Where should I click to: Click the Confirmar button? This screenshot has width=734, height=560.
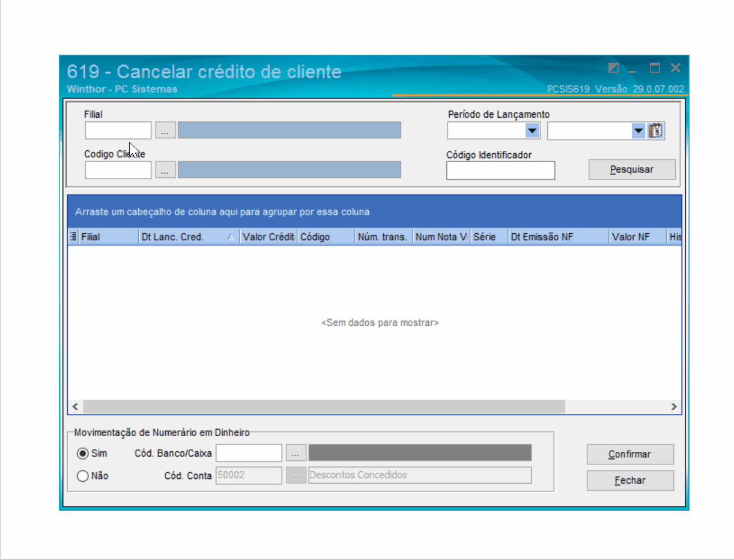click(630, 454)
